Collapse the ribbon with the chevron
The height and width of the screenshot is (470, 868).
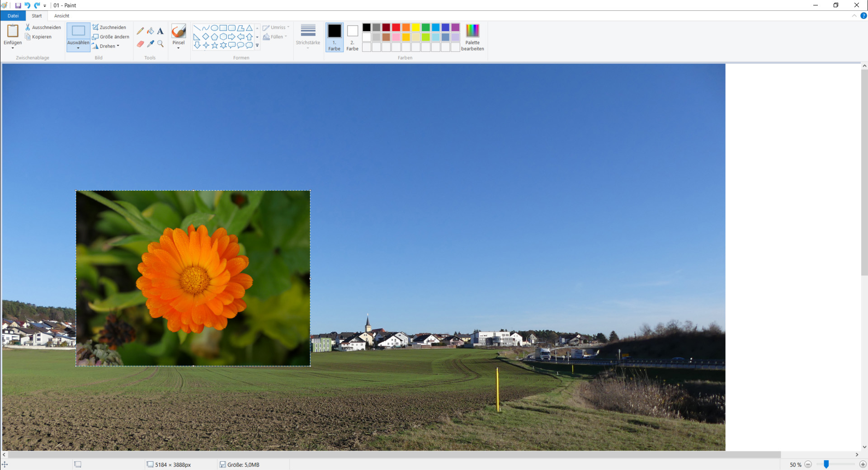854,16
